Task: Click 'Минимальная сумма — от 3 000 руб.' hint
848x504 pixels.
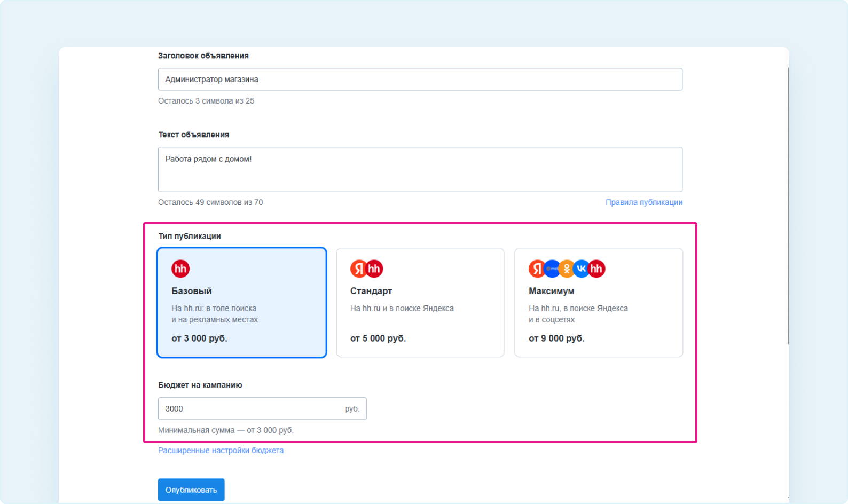Action: [226, 430]
